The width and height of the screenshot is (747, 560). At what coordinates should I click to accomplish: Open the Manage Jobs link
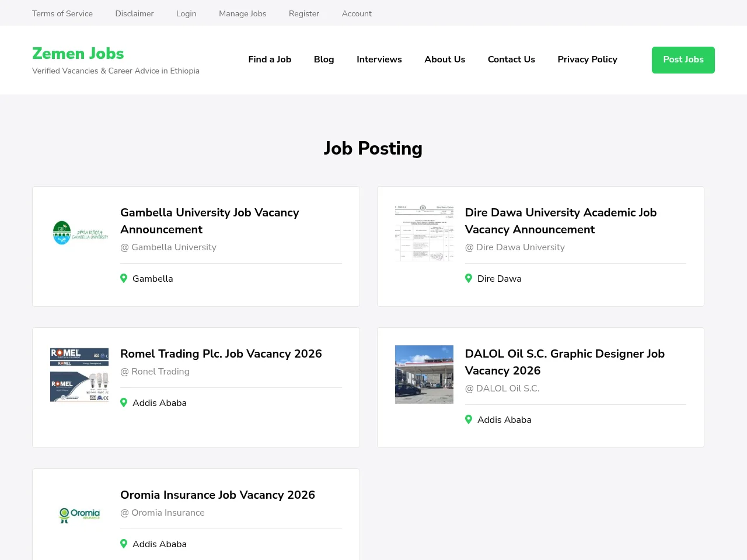click(243, 13)
